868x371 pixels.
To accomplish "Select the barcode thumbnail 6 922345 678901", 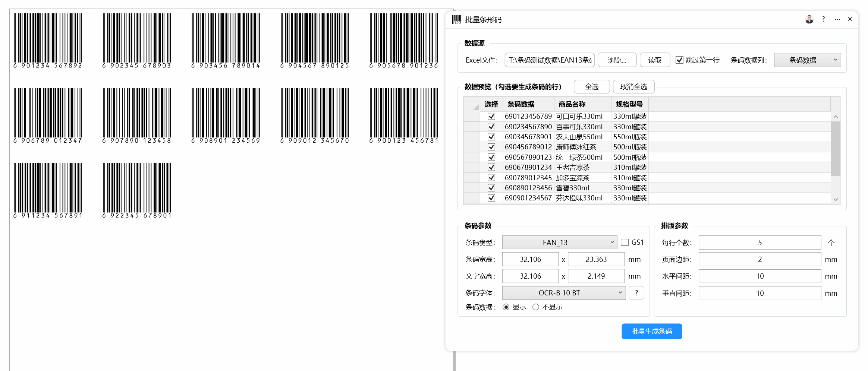I will pyautogui.click(x=137, y=190).
